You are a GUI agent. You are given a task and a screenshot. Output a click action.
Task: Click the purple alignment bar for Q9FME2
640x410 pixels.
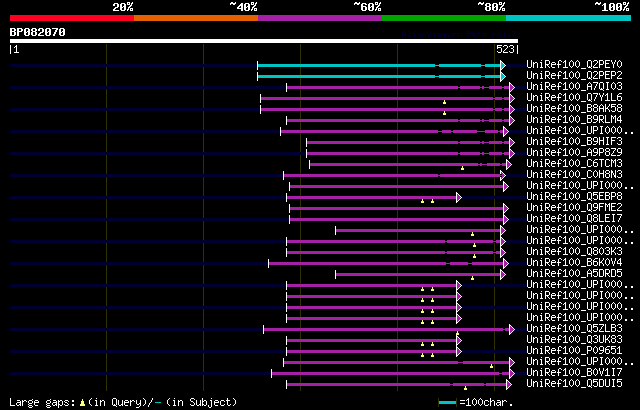point(397,208)
